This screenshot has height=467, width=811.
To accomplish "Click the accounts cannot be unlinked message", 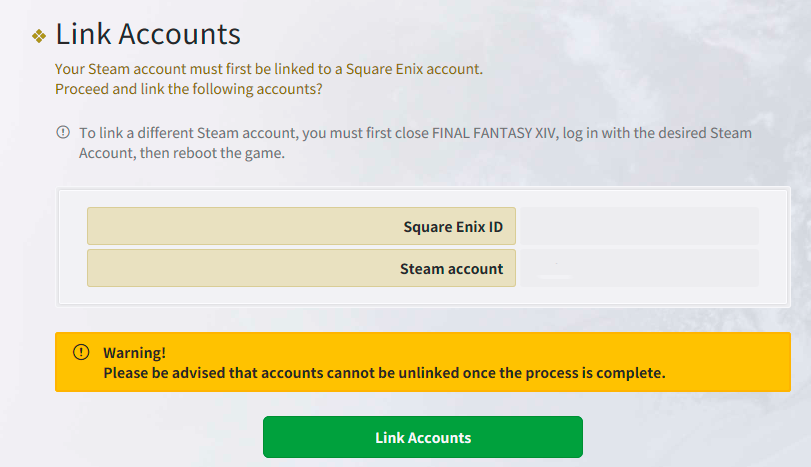I will point(384,373).
